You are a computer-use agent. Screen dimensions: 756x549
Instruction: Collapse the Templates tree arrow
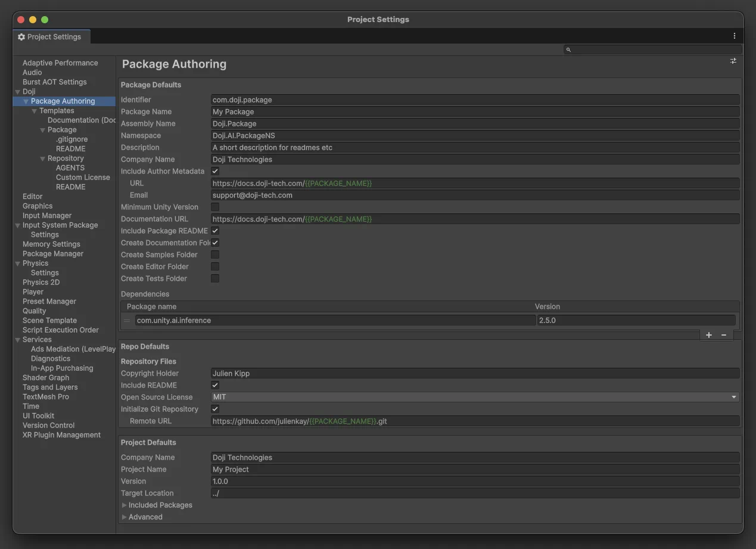35,111
